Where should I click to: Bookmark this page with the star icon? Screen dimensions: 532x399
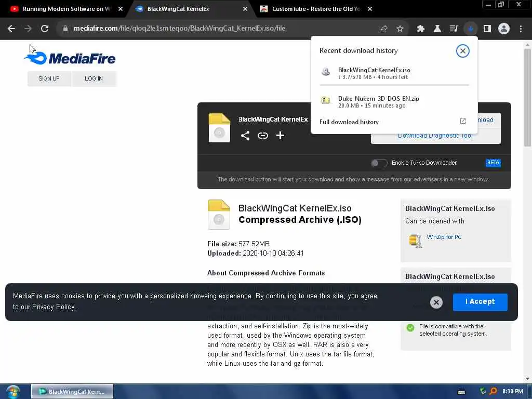point(400,29)
